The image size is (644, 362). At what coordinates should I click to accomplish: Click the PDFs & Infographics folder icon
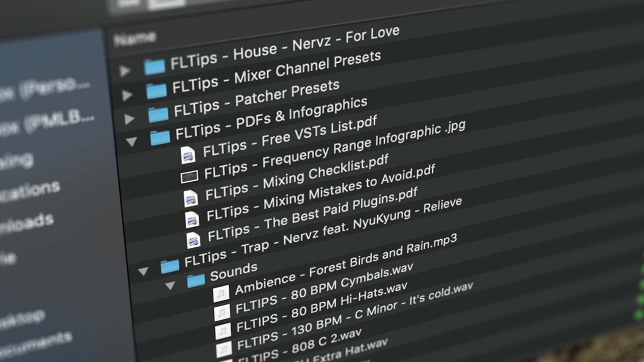pos(160,137)
